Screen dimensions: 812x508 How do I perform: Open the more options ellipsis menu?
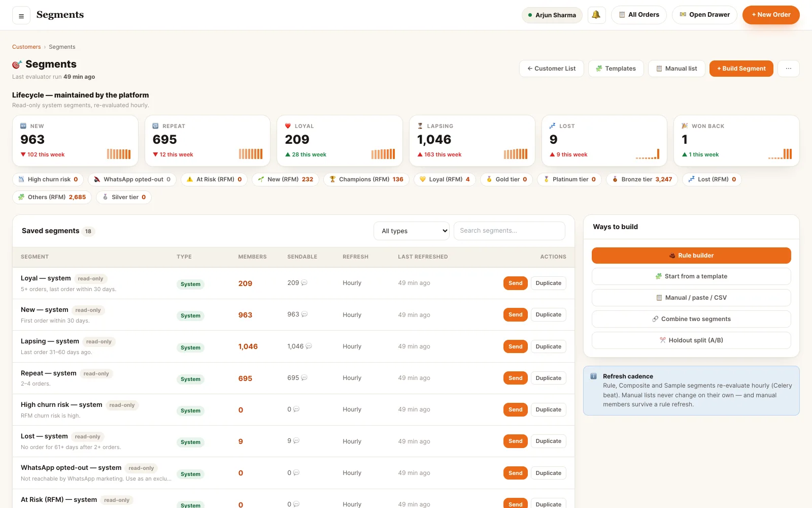789,69
